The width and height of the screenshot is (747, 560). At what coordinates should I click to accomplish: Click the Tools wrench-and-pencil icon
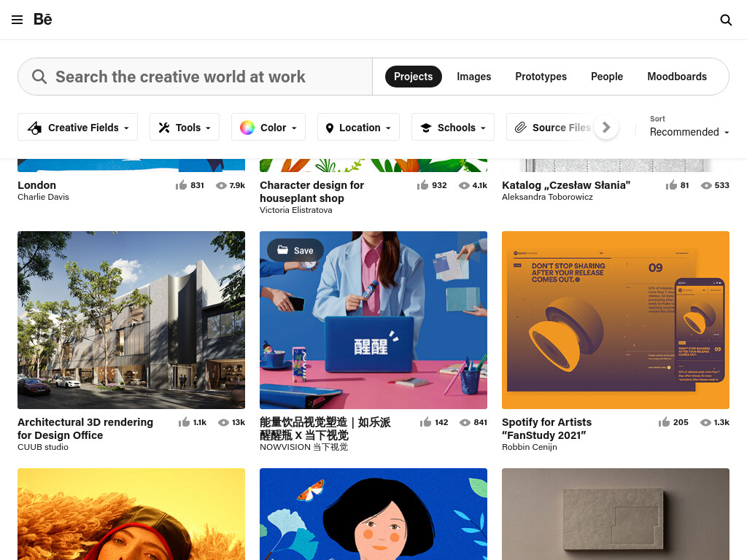164,128
